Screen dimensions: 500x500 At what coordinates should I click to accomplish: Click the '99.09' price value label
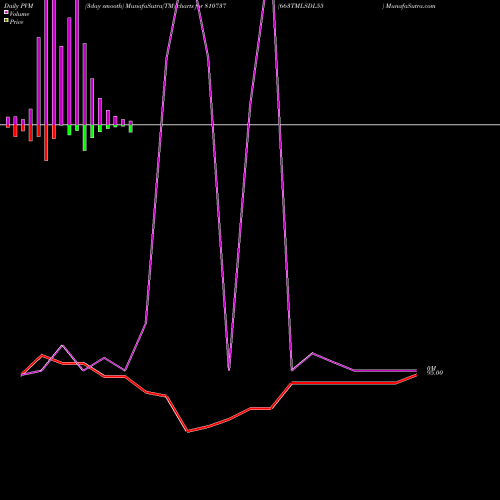(435, 373)
